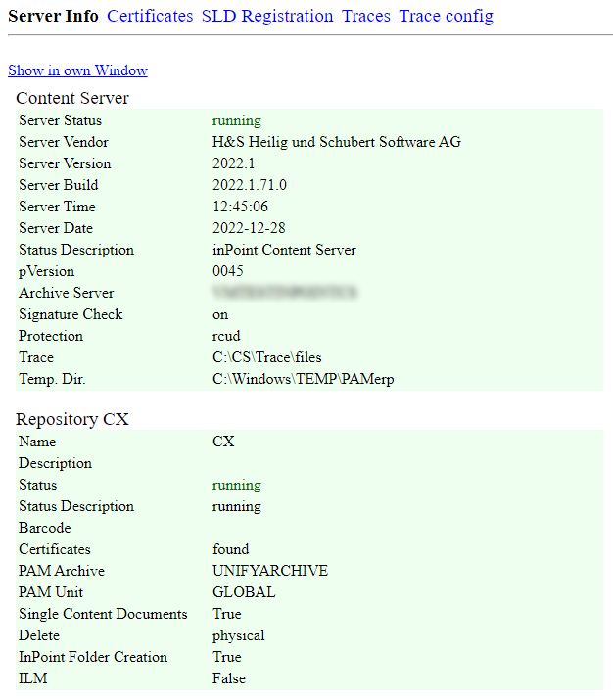Image resolution: width=613 pixels, height=700 pixels.
Task: Select the Trace path C:\CS\Trace\files
Action: [266, 357]
